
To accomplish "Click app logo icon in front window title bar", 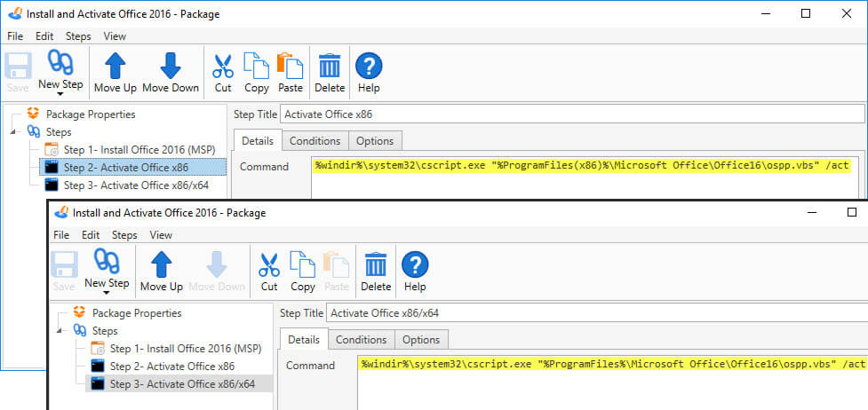I will coord(61,213).
